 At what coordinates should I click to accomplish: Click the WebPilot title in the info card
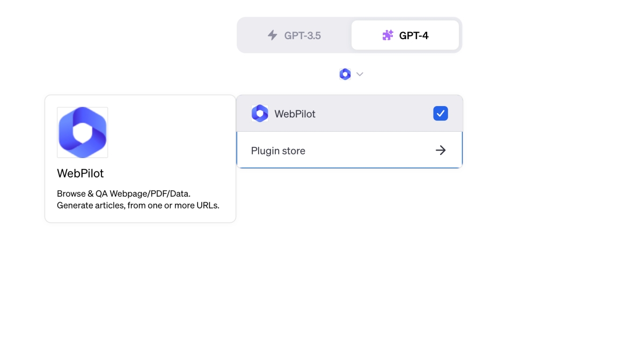[x=80, y=173]
